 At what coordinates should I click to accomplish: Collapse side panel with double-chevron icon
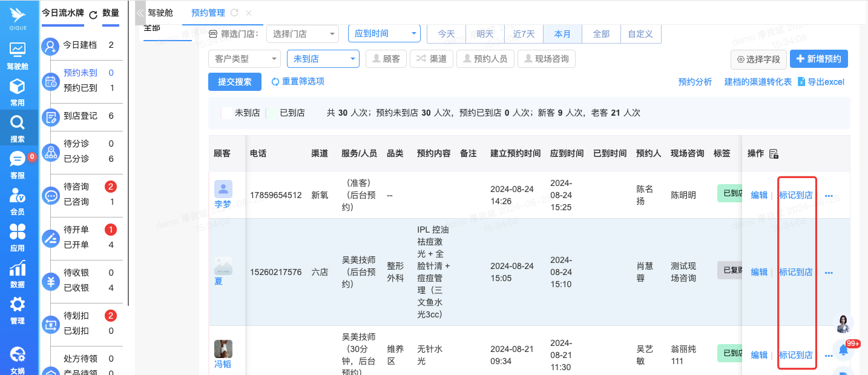(140, 13)
